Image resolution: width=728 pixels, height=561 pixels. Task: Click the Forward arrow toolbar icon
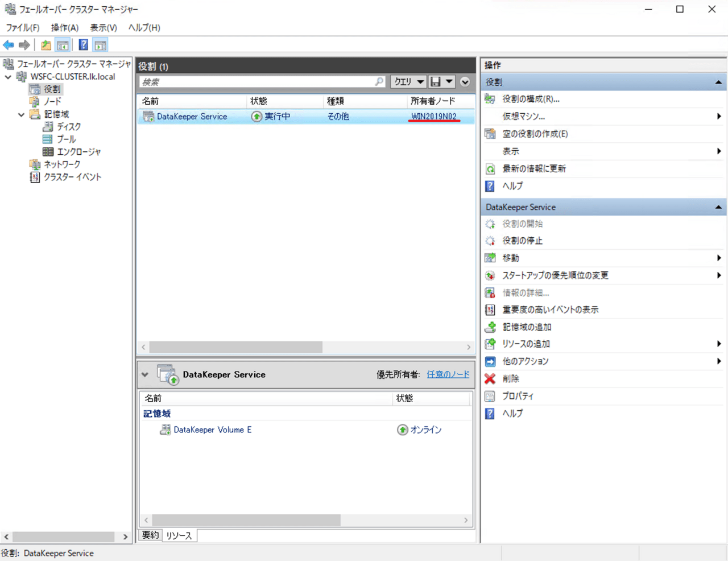coord(24,45)
